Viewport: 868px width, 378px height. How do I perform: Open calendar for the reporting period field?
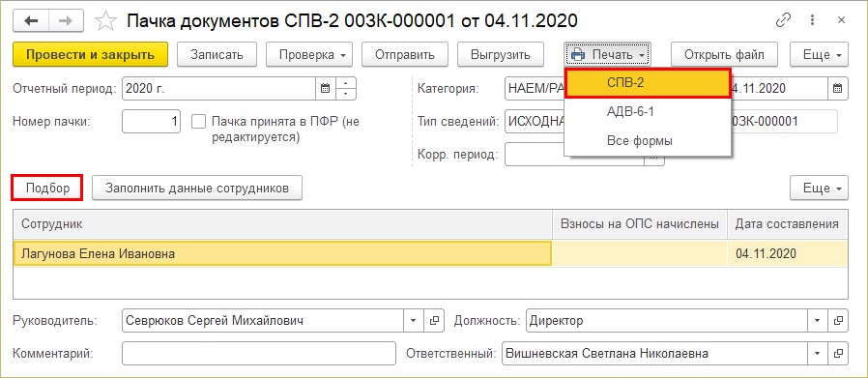click(326, 89)
